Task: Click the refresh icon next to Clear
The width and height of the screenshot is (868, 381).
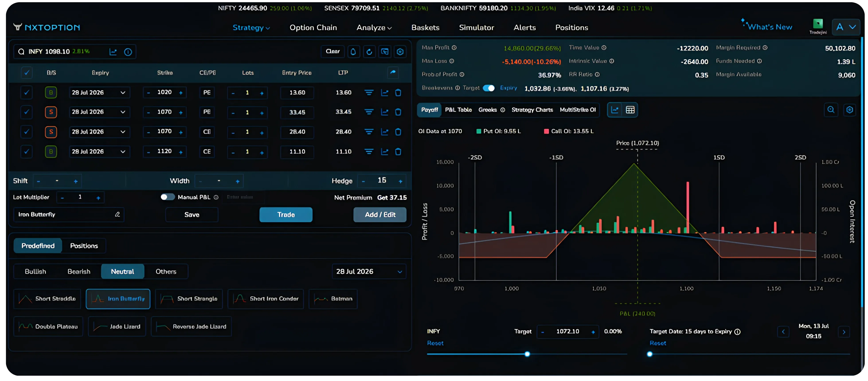Action: (x=369, y=52)
